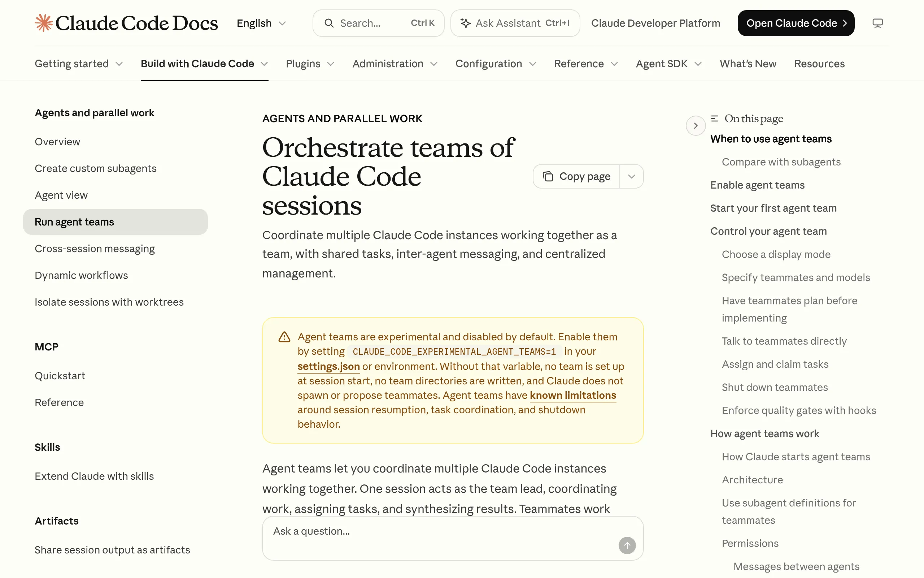Follow the known limitations link
The height and width of the screenshot is (578, 924).
pos(573,395)
